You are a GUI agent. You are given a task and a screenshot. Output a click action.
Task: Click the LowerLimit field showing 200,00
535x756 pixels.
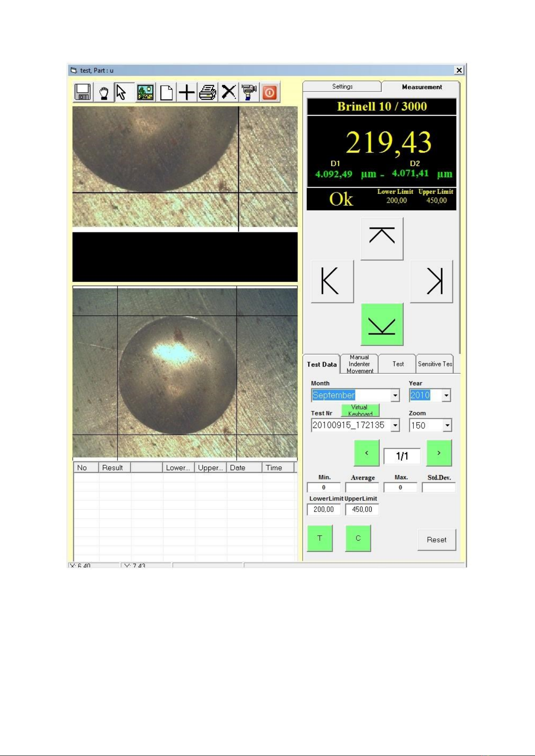[x=324, y=509]
